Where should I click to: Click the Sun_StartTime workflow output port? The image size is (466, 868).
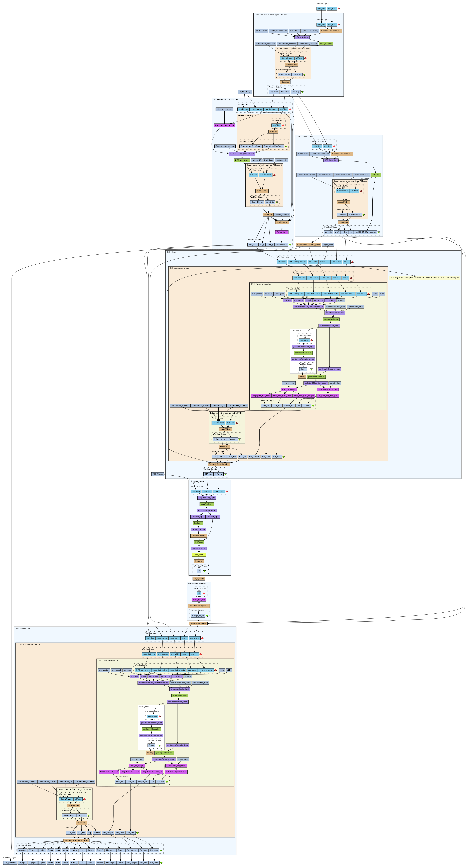[x=10, y=863]
